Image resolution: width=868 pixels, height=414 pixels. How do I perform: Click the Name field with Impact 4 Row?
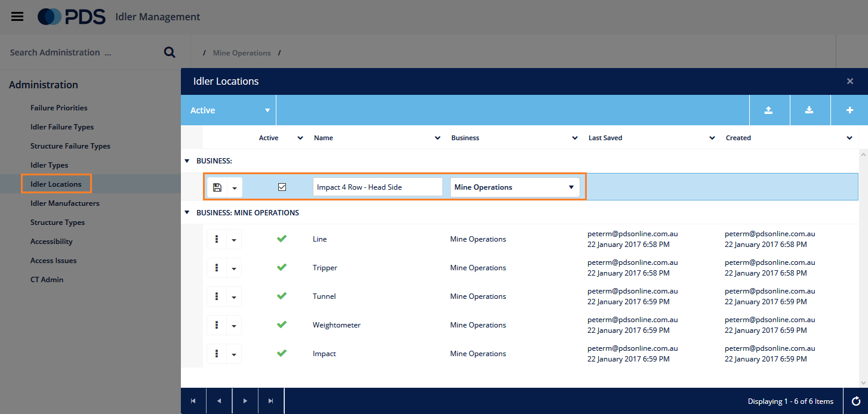click(378, 187)
